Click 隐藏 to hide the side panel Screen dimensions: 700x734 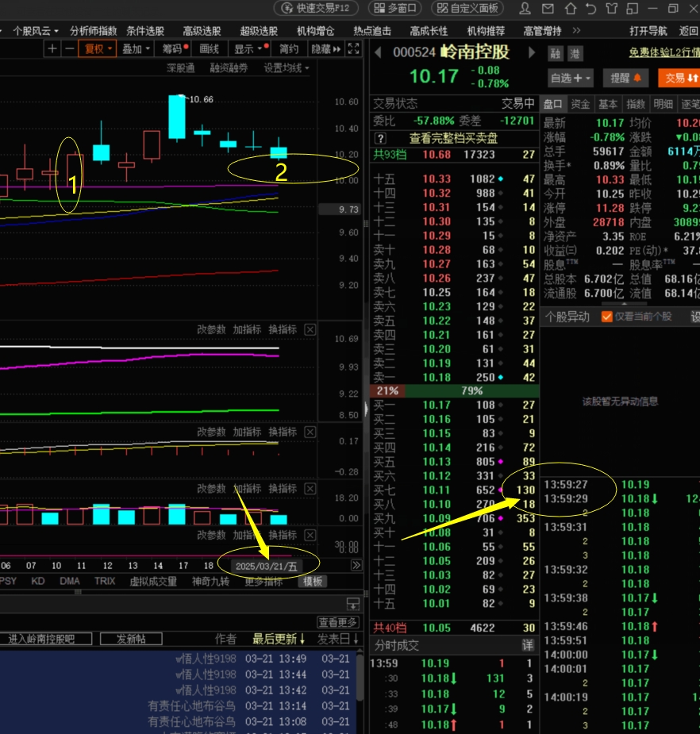(325, 49)
